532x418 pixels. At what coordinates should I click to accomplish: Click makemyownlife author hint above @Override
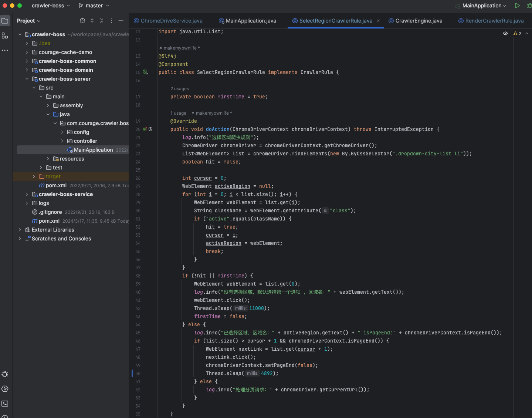tap(212, 113)
